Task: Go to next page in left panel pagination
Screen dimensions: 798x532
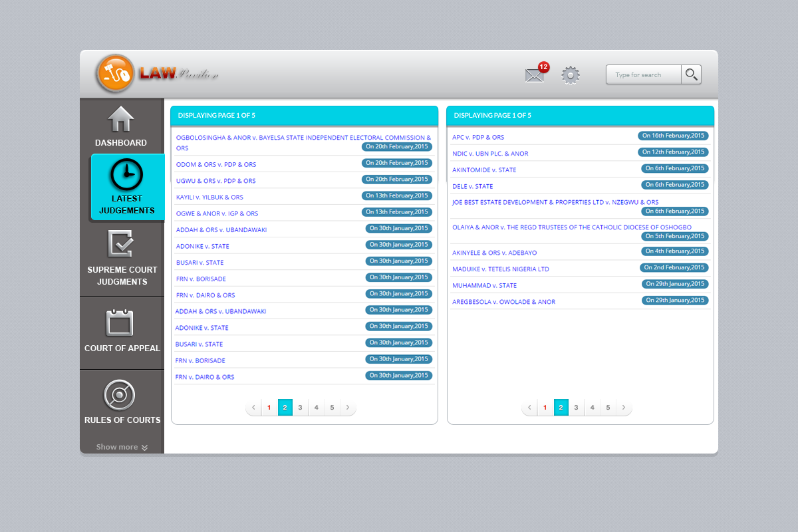Action: tap(348, 408)
